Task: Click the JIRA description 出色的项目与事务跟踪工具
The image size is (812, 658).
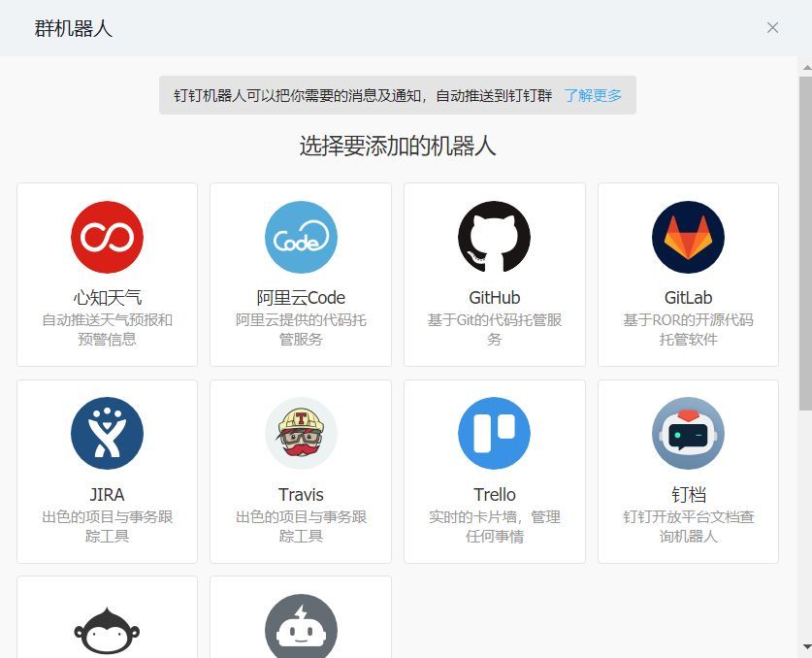Action: click(x=107, y=526)
